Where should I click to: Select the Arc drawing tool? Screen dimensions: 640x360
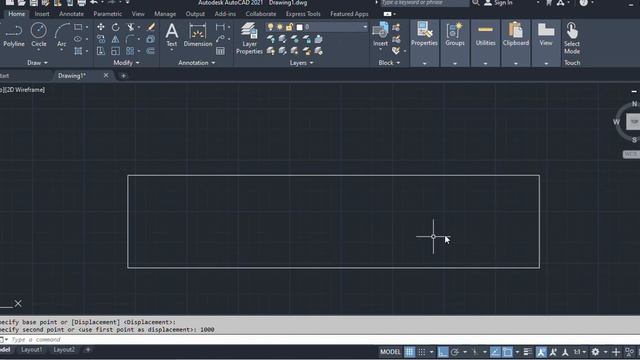[x=62, y=35]
